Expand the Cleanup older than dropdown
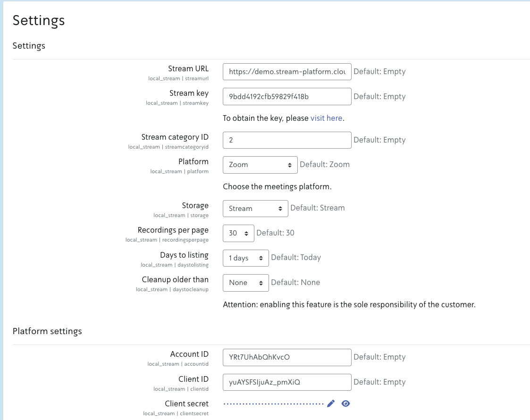This screenshot has width=530, height=420. (245, 282)
